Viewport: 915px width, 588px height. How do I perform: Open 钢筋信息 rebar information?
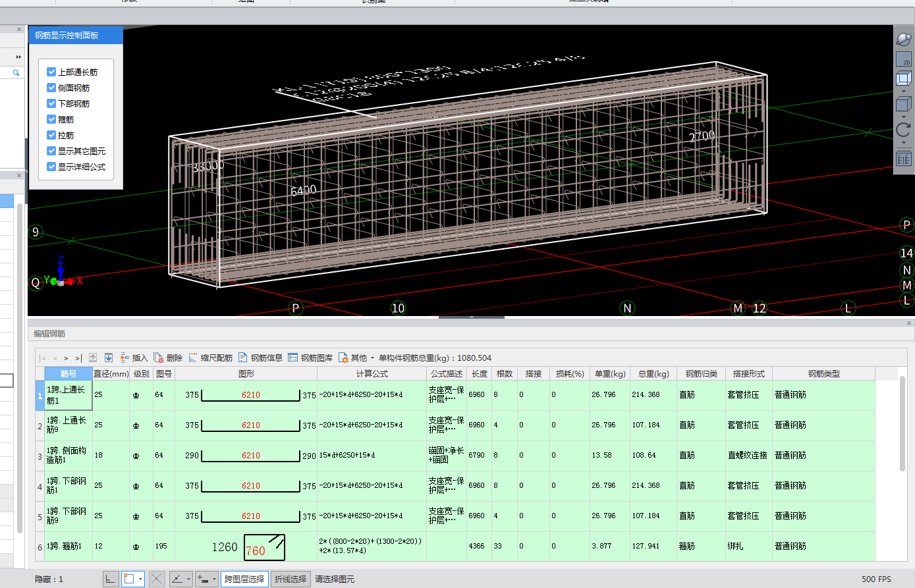[x=260, y=358]
